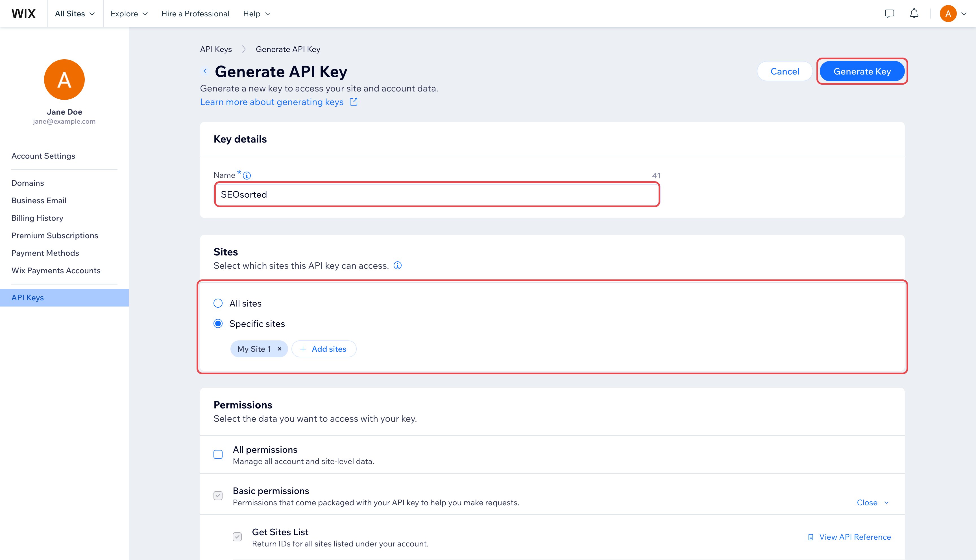Expand the Help menu
This screenshot has width=976, height=560.
(257, 14)
